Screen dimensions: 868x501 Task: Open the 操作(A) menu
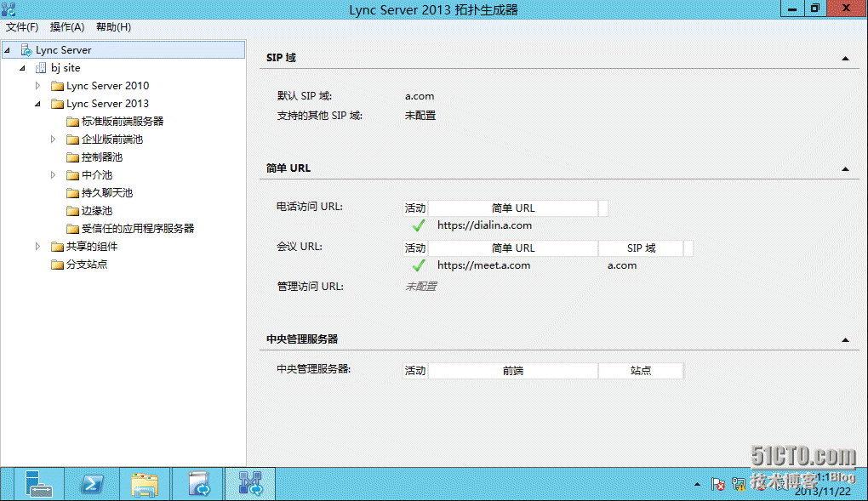[67, 27]
